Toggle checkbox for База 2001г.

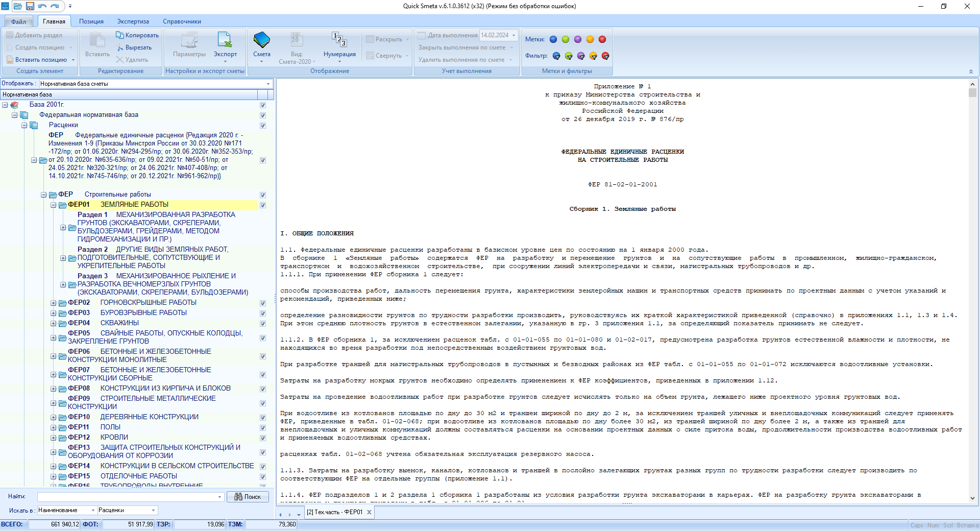click(263, 105)
